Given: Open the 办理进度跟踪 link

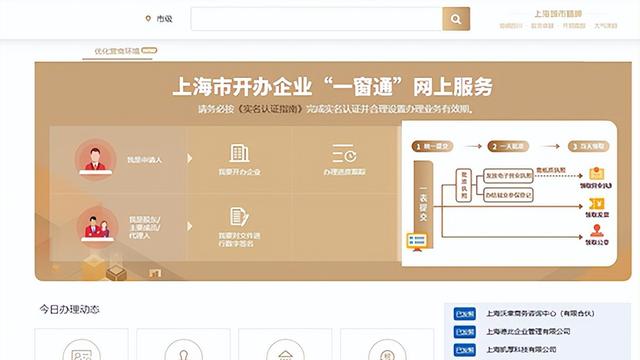Looking at the screenshot, I should pos(344,172).
